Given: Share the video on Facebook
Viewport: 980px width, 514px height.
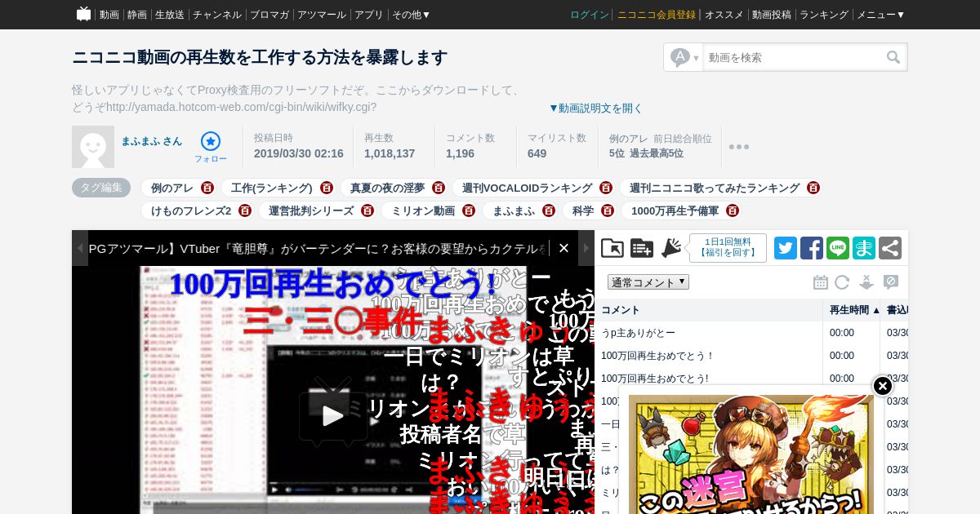Looking at the screenshot, I should (x=812, y=248).
